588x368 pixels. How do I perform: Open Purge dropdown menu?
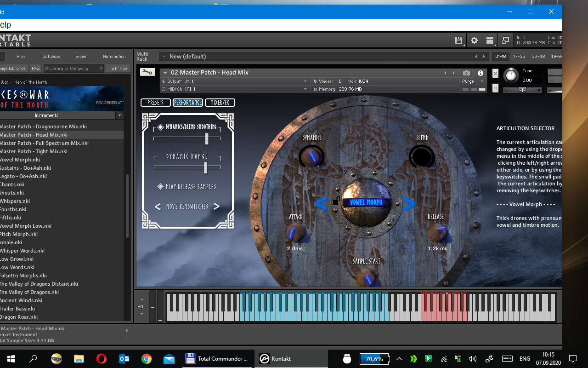pos(473,81)
